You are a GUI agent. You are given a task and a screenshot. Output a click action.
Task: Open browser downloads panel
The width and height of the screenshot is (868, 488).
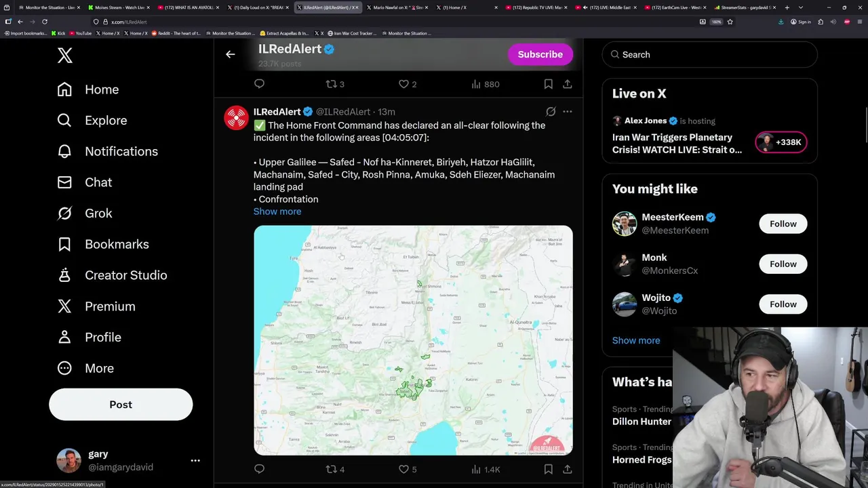click(x=781, y=22)
